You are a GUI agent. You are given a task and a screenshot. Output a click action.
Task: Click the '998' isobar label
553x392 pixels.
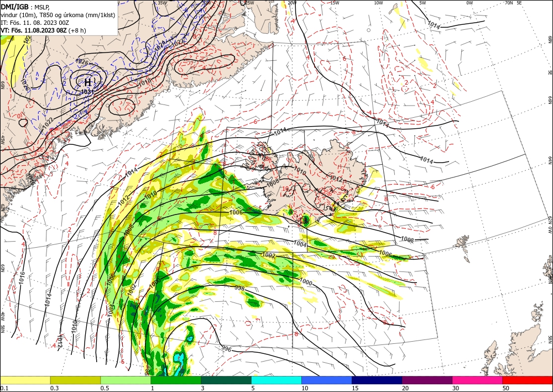pyautogui.click(x=239, y=288)
